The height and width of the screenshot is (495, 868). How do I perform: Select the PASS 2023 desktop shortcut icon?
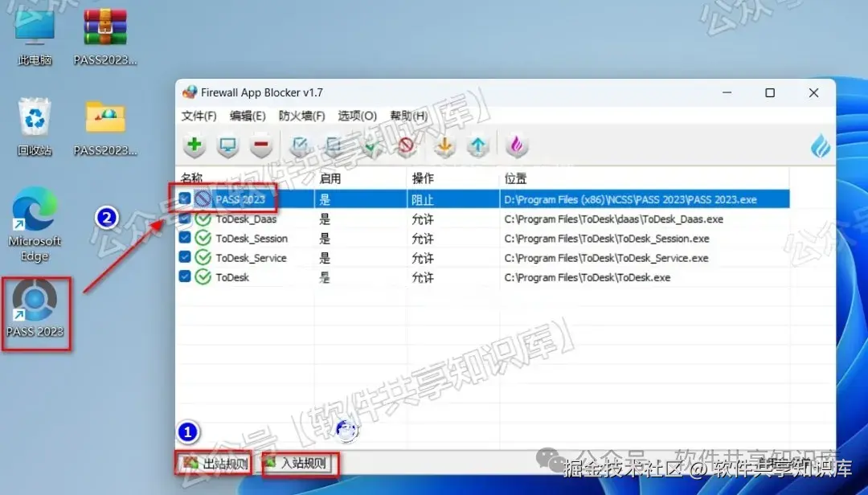(x=35, y=309)
